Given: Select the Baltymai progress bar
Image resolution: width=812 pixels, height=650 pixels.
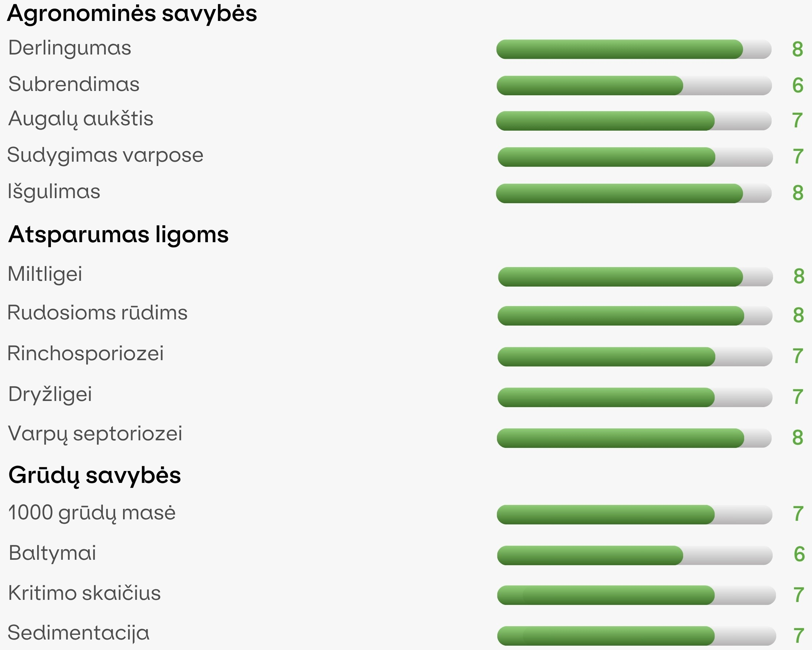Looking at the screenshot, I should (x=635, y=555).
